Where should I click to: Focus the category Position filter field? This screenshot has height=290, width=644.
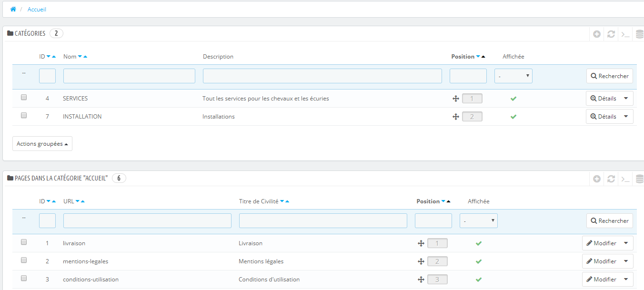tap(468, 76)
